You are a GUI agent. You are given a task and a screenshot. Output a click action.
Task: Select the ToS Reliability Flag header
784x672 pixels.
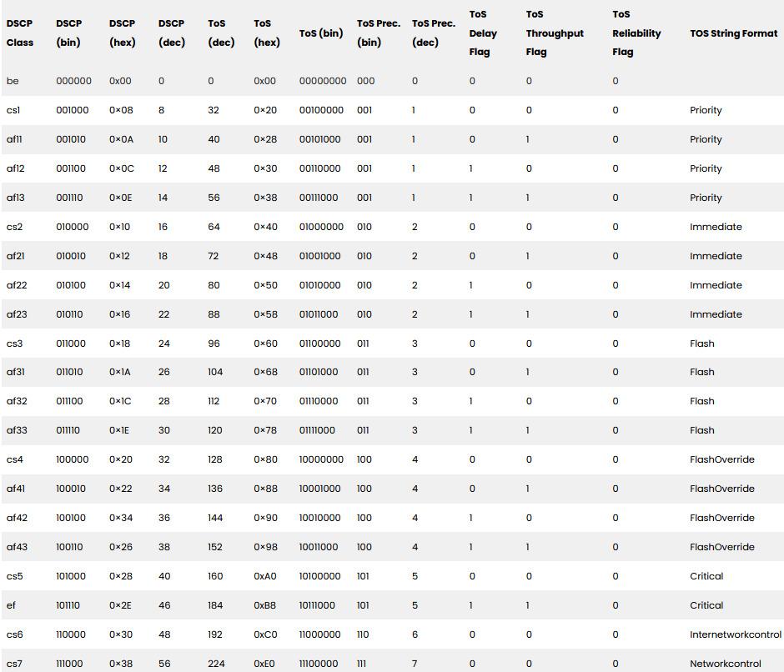tap(636, 33)
